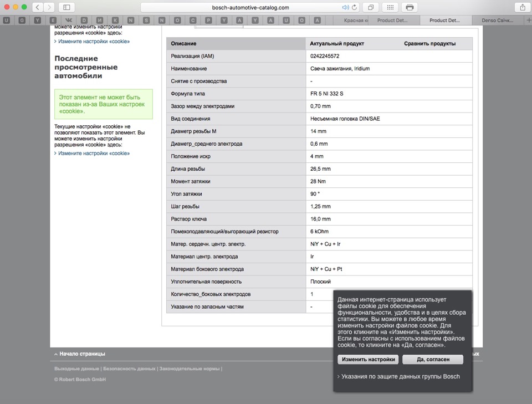Click the Сравнить продукты column header
The width and height of the screenshot is (532, 404).
click(429, 43)
